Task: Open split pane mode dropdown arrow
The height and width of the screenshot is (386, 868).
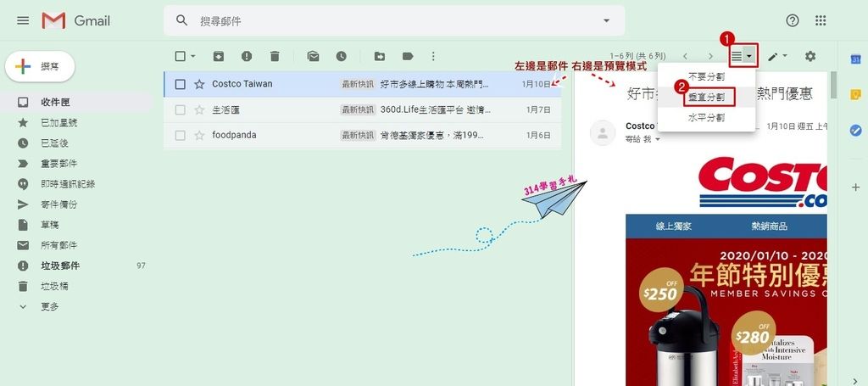Action: (x=749, y=56)
